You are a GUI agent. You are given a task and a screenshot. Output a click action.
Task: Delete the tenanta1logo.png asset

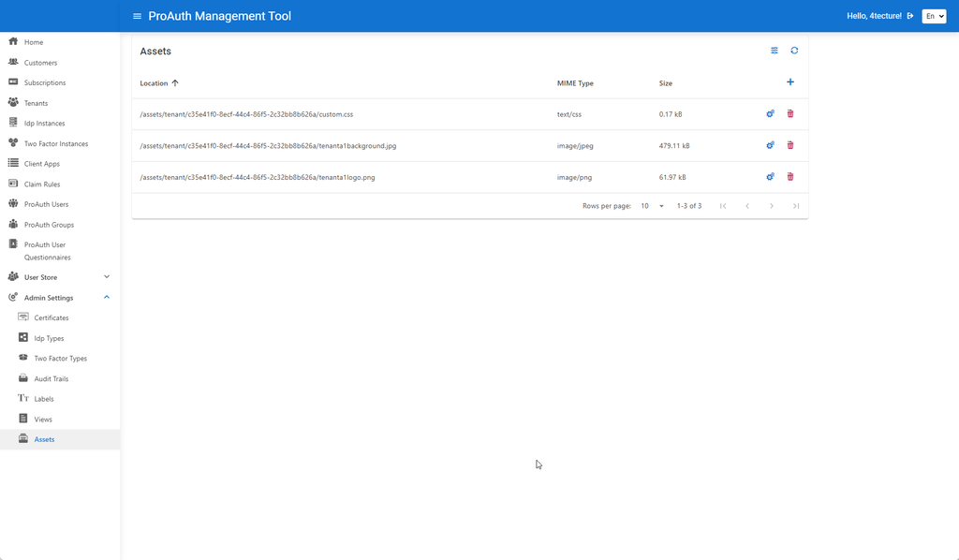(x=790, y=177)
